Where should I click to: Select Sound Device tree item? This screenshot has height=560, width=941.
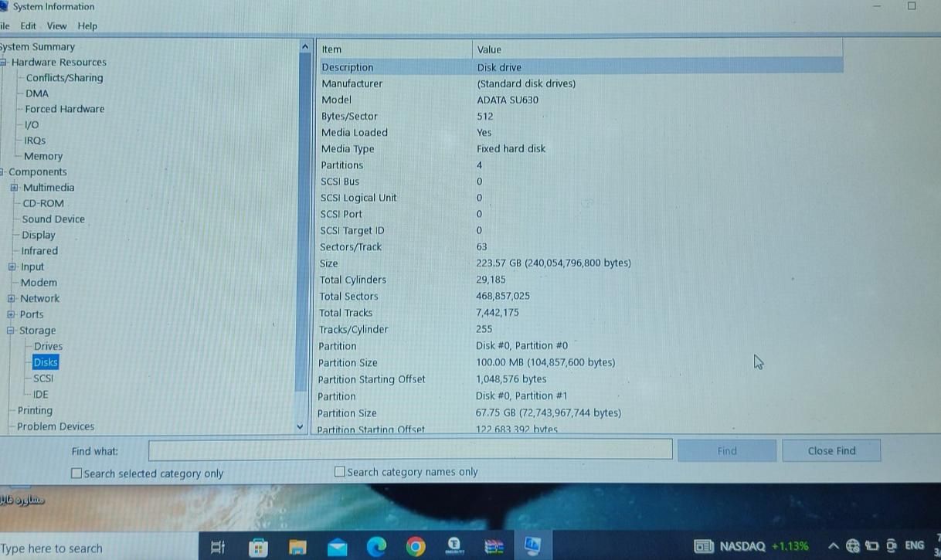(53, 219)
